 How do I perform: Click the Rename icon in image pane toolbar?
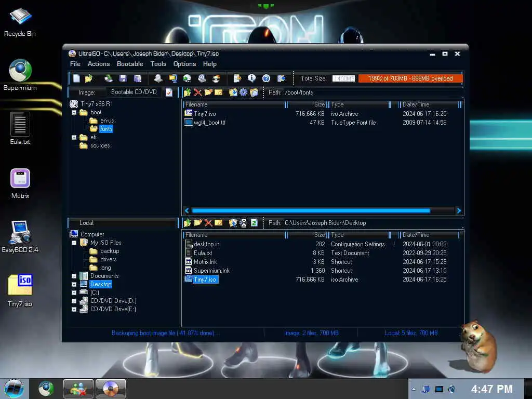(x=219, y=92)
